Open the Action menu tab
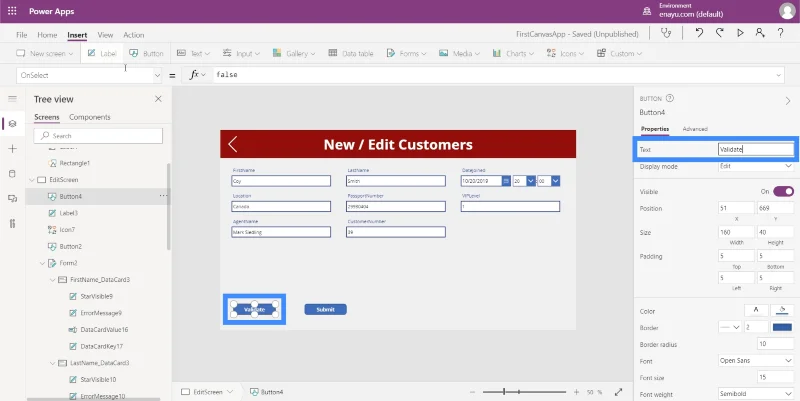Viewport: 800px width, 401px height. tap(134, 35)
